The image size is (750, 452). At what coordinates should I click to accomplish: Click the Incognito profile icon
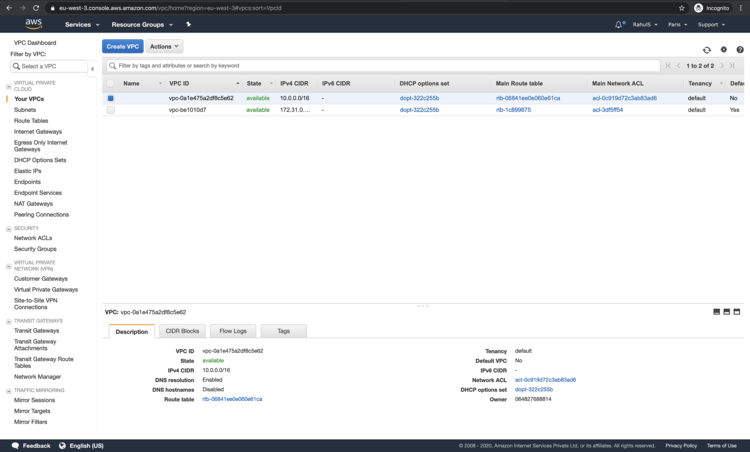point(698,8)
